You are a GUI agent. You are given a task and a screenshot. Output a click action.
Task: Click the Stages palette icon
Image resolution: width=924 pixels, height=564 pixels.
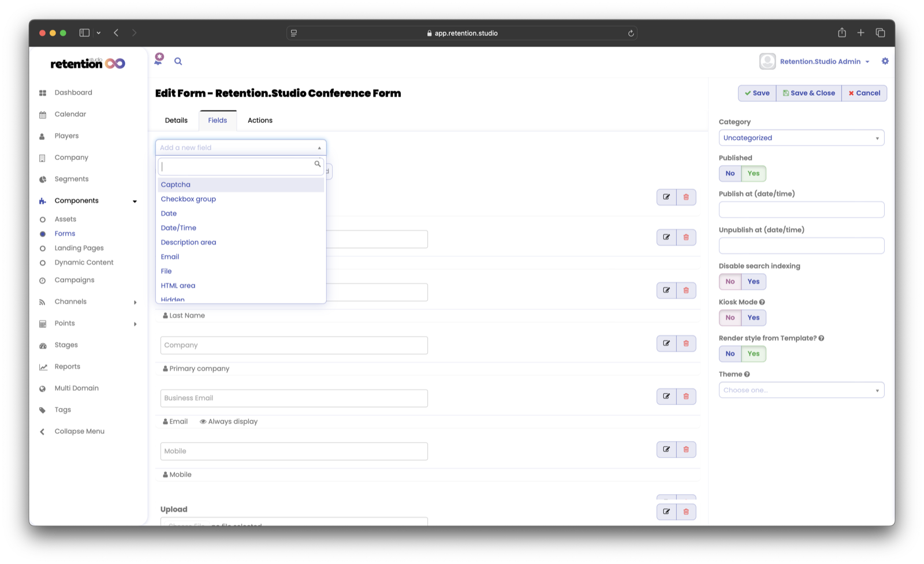(43, 345)
